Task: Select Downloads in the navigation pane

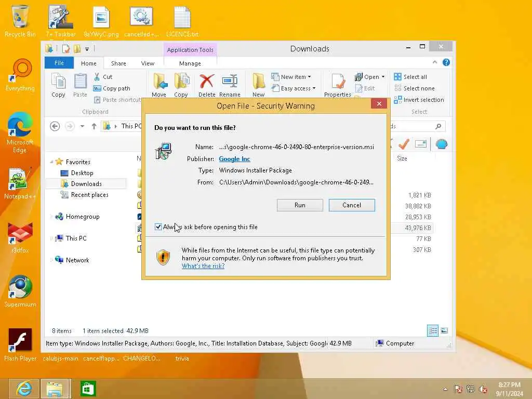Action: (x=86, y=184)
